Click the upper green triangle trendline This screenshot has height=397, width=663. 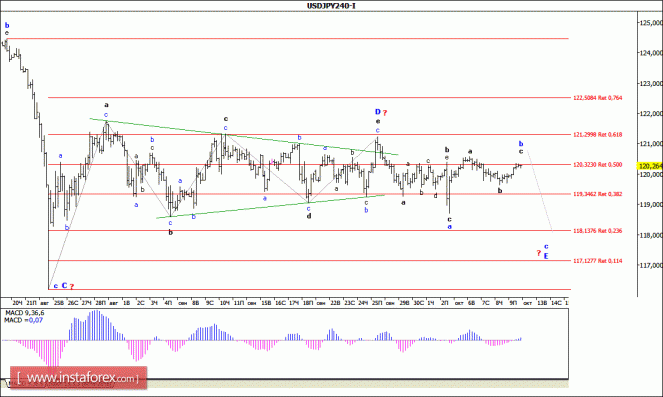pyautogui.click(x=244, y=137)
